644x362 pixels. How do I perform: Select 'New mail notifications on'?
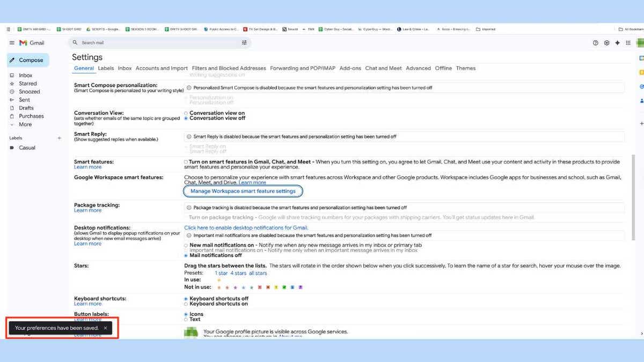[186, 245]
